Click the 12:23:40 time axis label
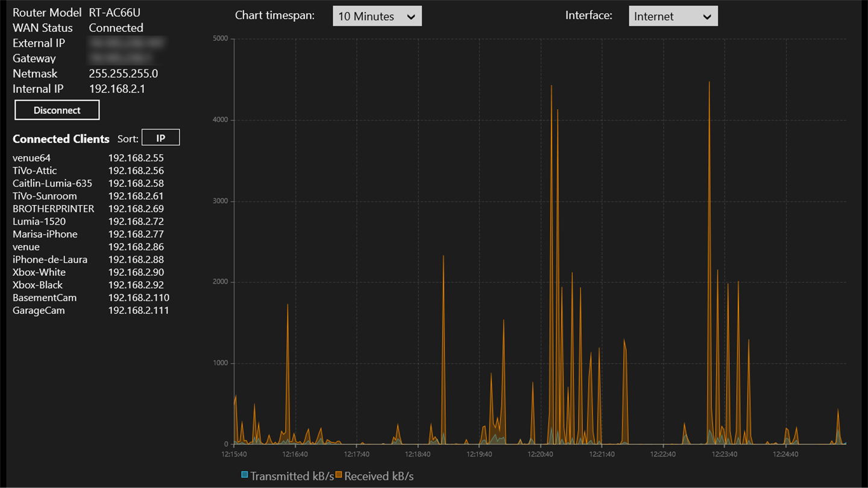This screenshot has width=868, height=488. (724, 454)
